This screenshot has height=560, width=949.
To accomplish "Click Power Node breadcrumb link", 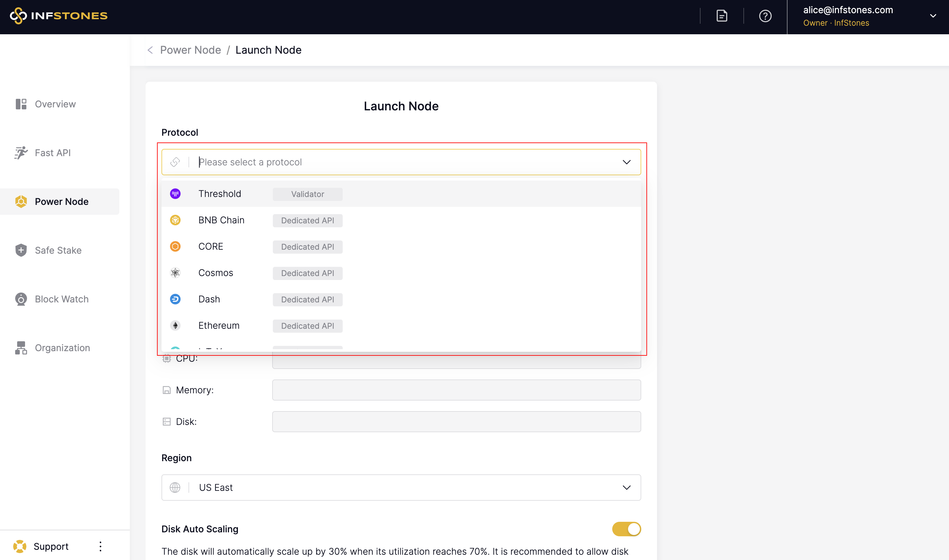I will pos(190,50).
